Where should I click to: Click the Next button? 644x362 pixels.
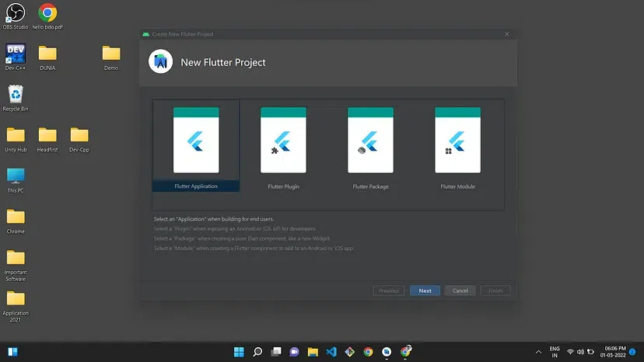[x=425, y=291]
